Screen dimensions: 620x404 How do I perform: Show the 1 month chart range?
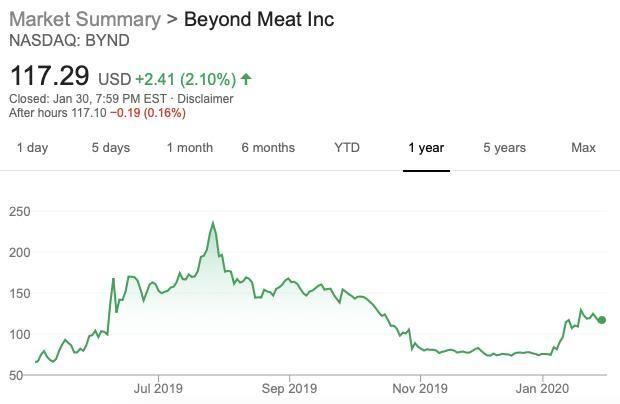tap(190, 148)
